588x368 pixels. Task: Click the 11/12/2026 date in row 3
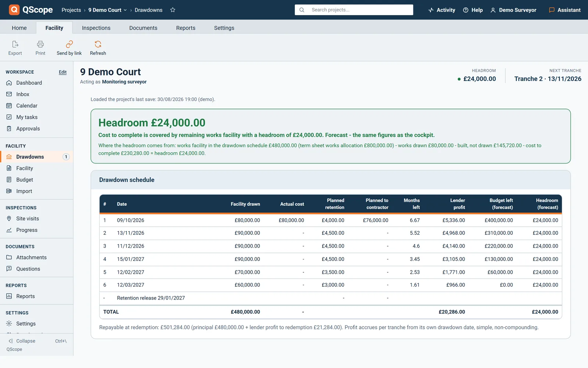pyautogui.click(x=130, y=246)
